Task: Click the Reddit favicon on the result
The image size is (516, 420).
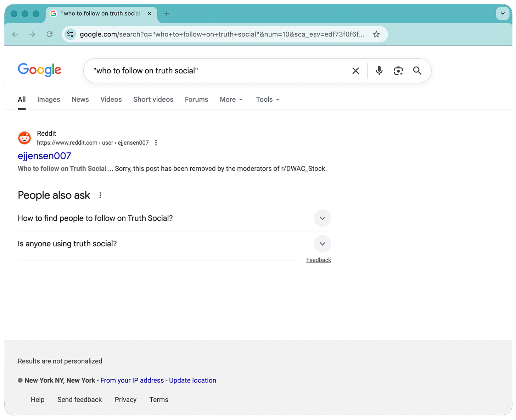Action: coord(24,138)
